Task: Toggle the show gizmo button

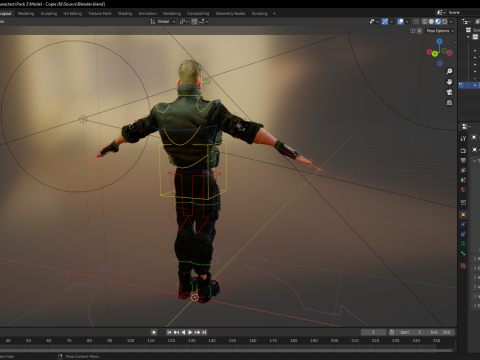Action: (385, 21)
